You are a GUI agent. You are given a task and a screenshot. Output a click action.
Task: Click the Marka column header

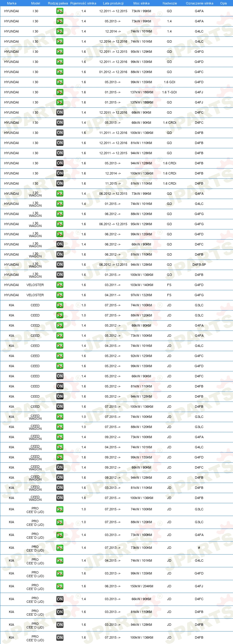point(12,3)
